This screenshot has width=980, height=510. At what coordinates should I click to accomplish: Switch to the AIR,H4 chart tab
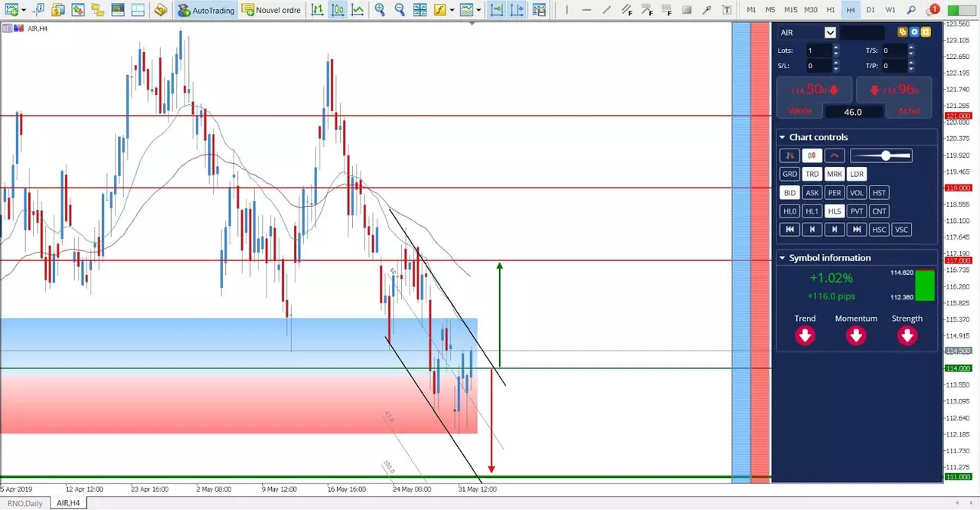[x=69, y=503]
